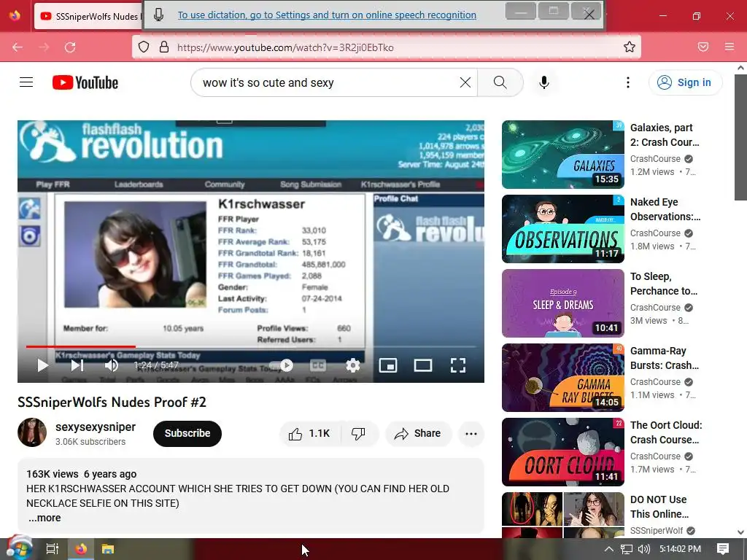Open tracking protection shield icon

pos(144,47)
